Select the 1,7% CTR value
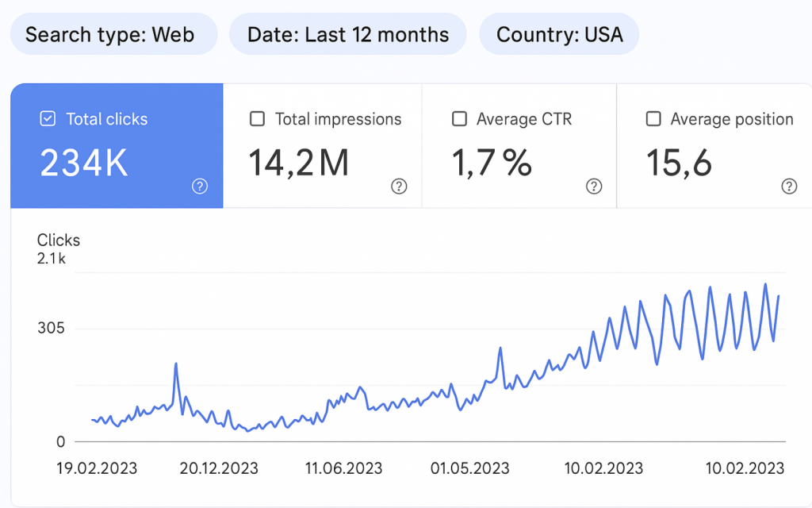 491,163
